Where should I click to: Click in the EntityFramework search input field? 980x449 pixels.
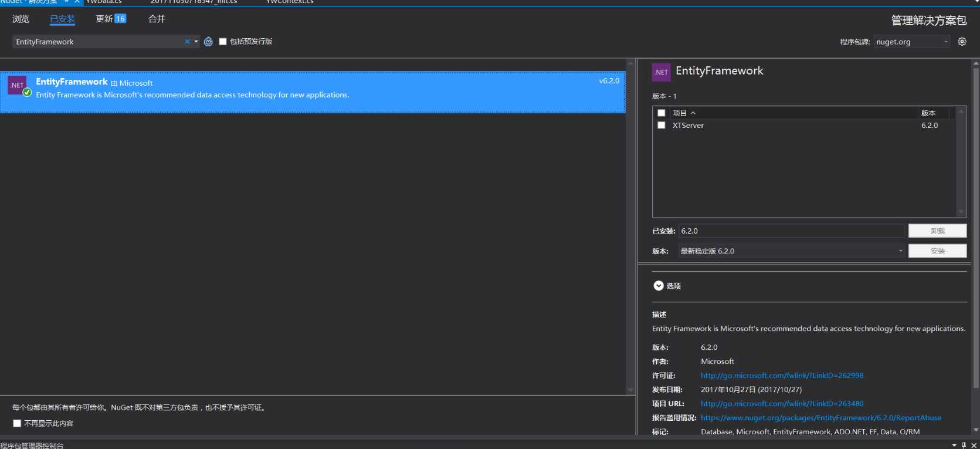pos(99,42)
